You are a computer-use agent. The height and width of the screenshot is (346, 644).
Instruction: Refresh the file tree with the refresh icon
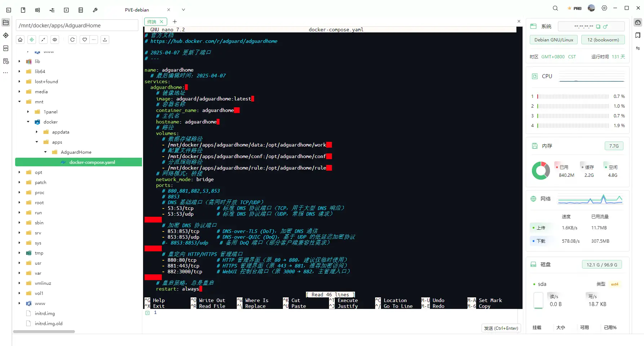point(72,40)
